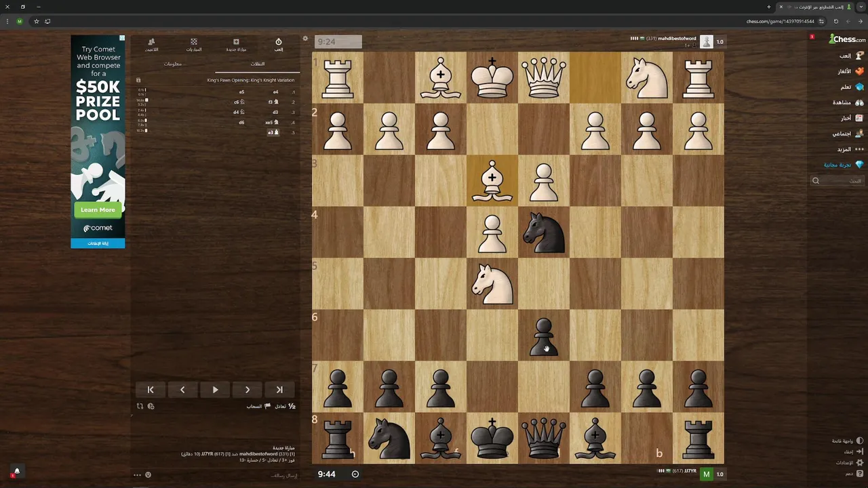Viewport: 868px width, 488px height.
Task: Close the Comet ad via corner icon
Action: 122,38
